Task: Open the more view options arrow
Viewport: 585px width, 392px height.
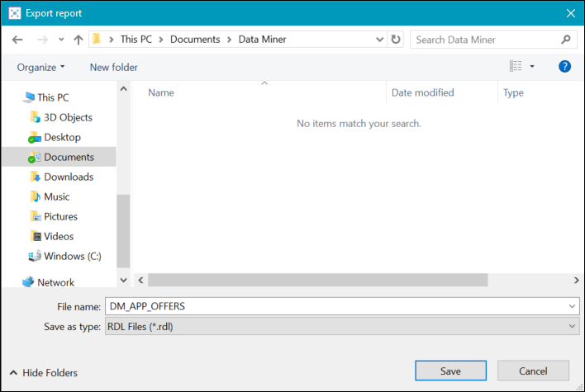Action: tap(532, 66)
